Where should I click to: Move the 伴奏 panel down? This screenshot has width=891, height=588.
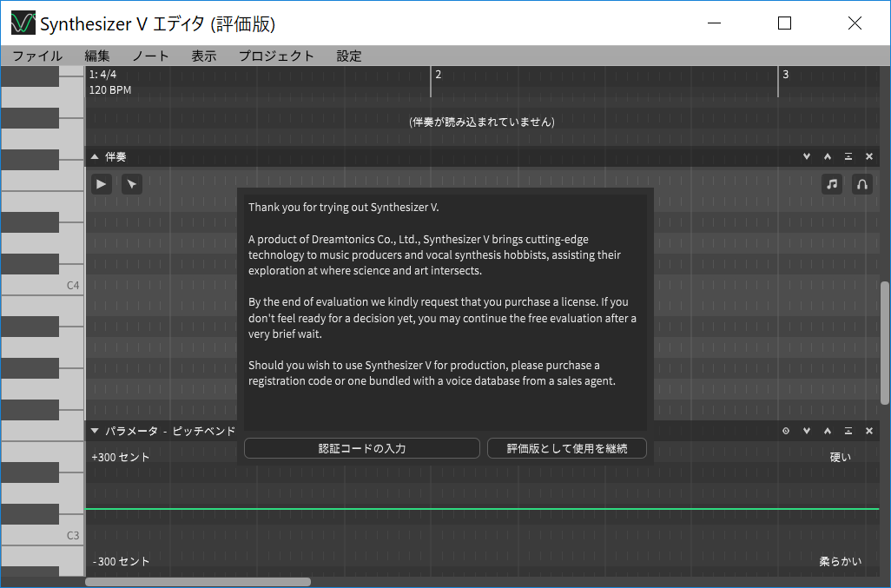[x=807, y=156]
